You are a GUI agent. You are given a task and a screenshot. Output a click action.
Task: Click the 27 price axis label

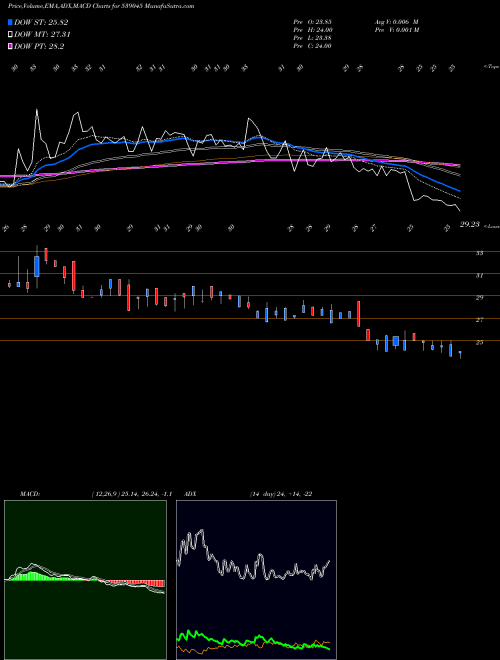pyautogui.click(x=479, y=320)
